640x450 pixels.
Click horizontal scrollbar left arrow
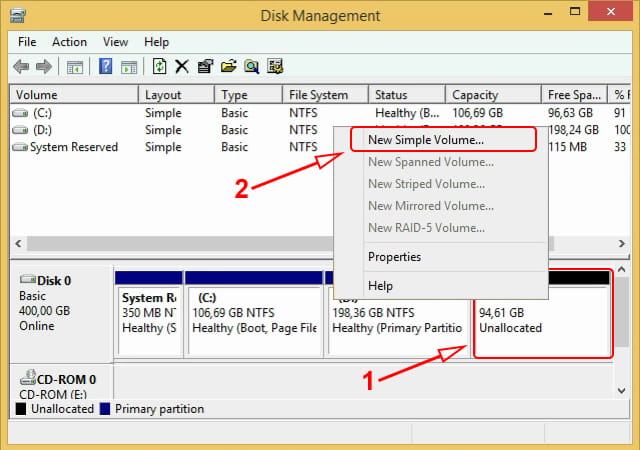(18, 244)
